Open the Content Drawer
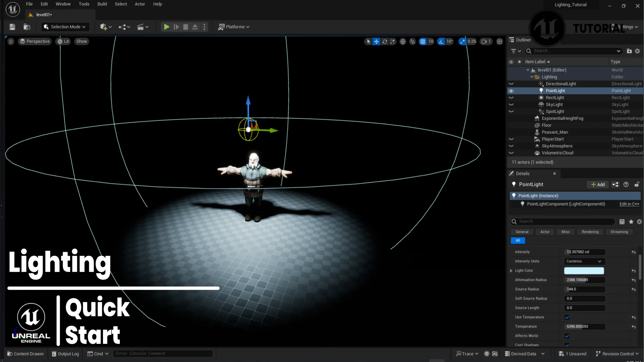The height and width of the screenshot is (362, 644). point(25,353)
